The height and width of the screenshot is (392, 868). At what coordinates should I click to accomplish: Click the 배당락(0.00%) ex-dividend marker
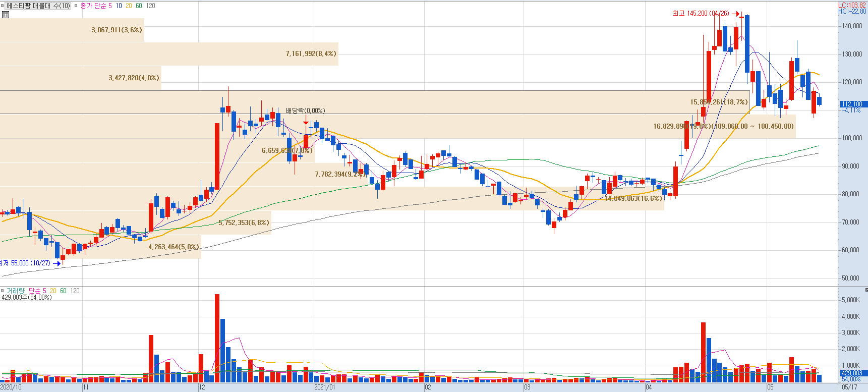pyautogui.click(x=305, y=110)
